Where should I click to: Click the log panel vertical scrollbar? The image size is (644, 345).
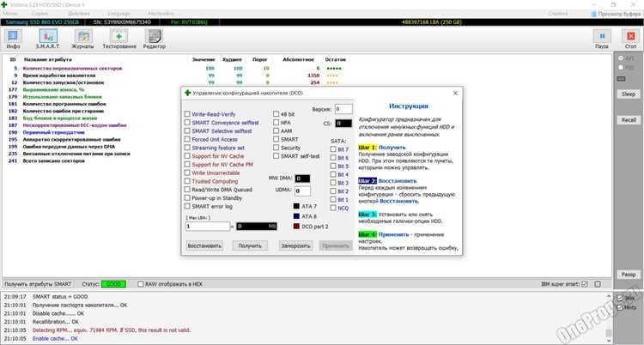609,316
